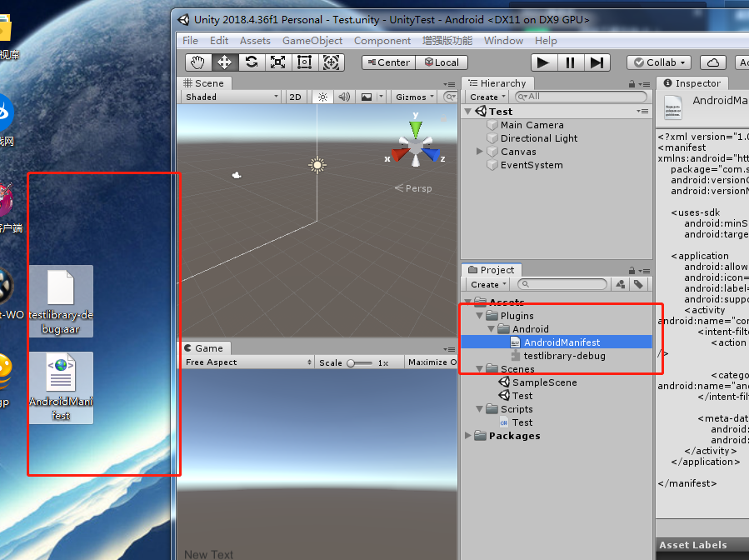Toggle scene audio speaker icon
The width and height of the screenshot is (749, 560).
[344, 97]
